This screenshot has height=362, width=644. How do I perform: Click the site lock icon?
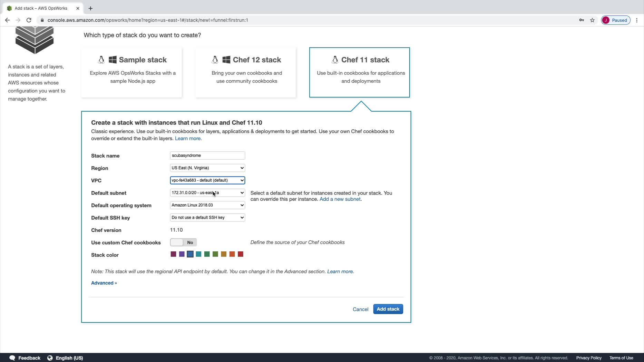[x=42, y=20]
